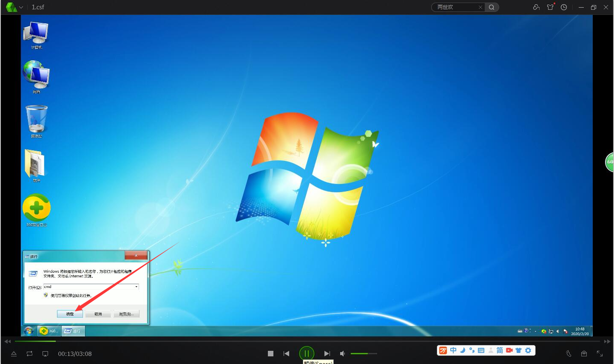Toggle the 中 Chinese input mode

point(453,350)
